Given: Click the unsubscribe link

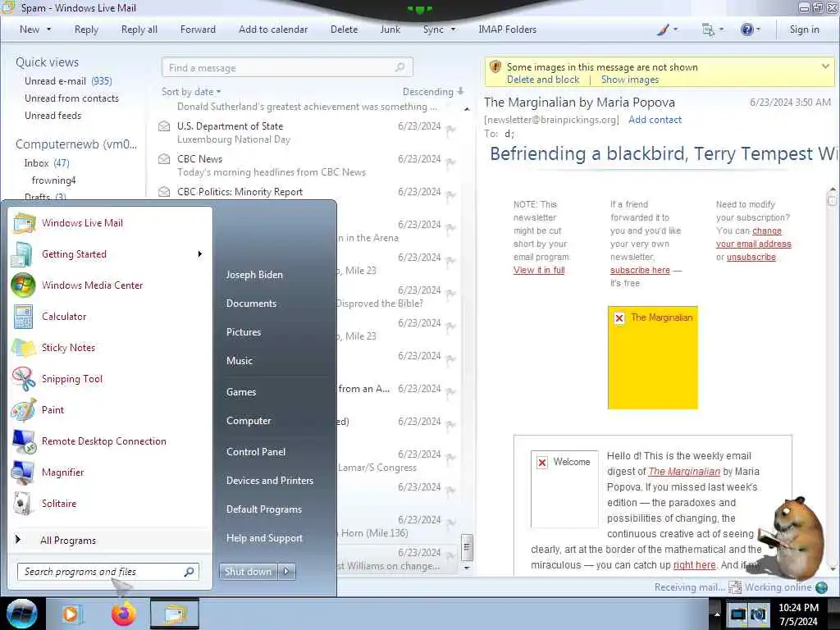Looking at the screenshot, I should (751, 257).
